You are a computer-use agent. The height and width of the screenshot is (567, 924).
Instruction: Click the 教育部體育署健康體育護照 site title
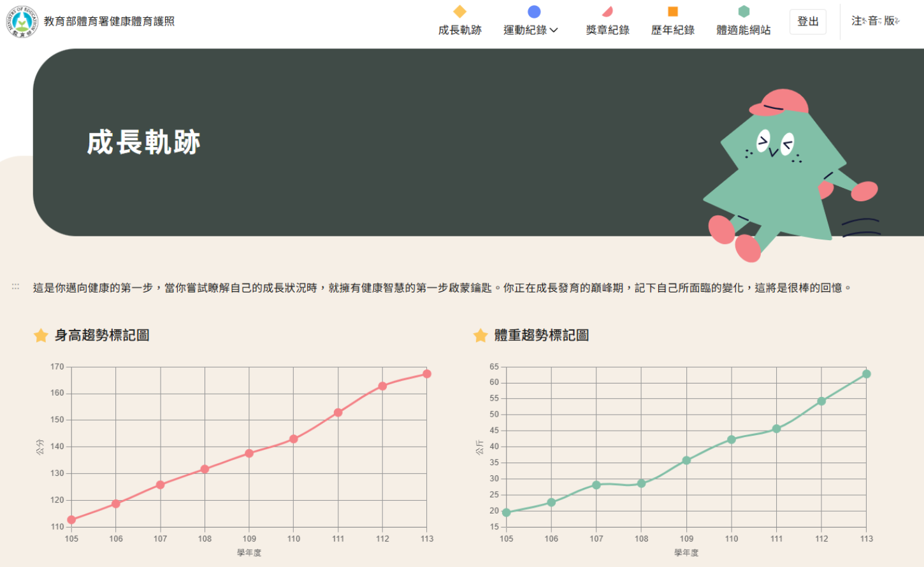(x=110, y=21)
